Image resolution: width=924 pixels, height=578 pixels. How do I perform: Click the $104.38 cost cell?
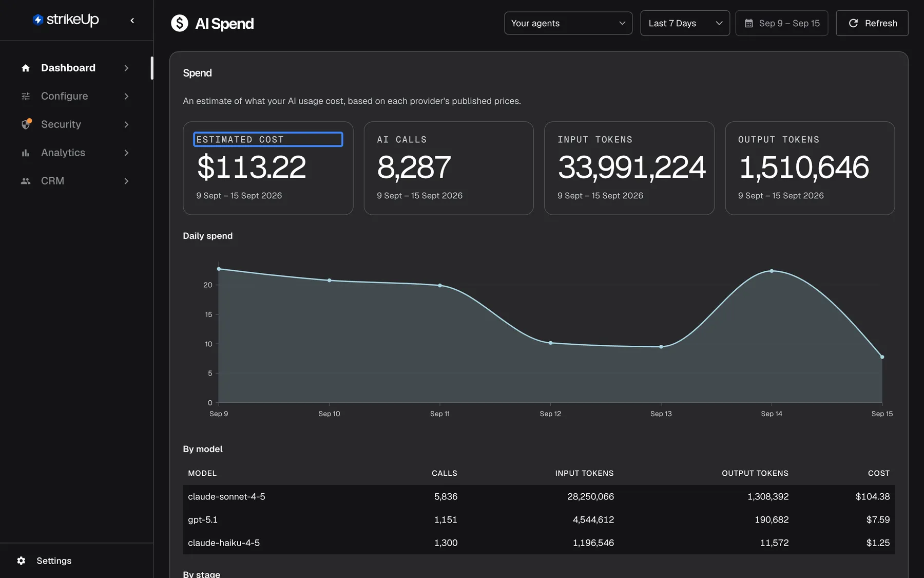(x=872, y=496)
